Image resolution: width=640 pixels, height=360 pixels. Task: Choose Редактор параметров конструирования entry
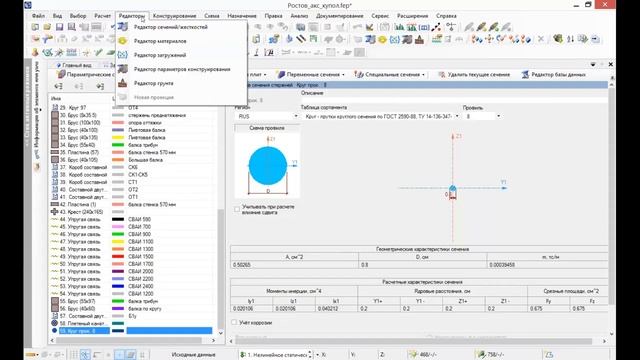pos(182,69)
